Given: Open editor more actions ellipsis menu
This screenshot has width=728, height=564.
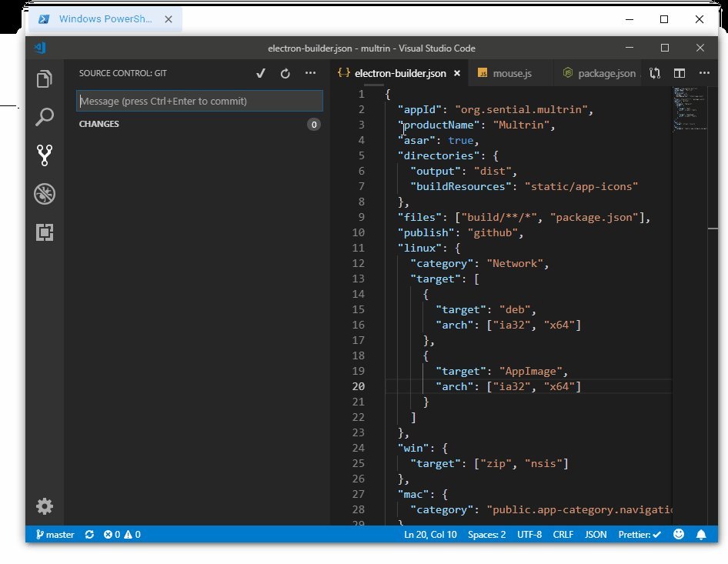Looking at the screenshot, I should pyautogui.click(x=703, y=73).
